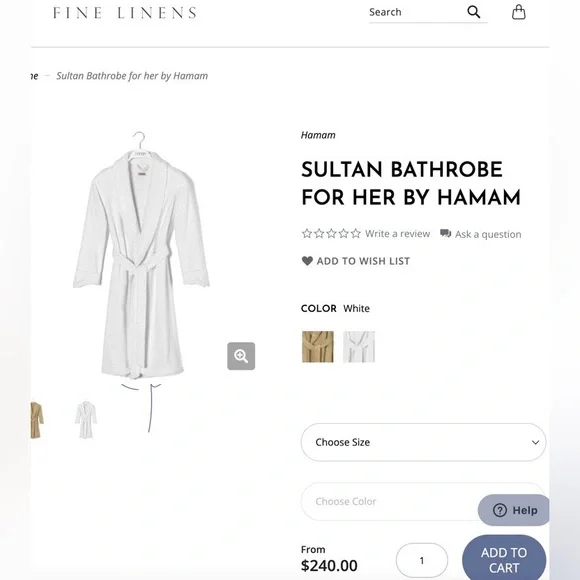The image size is (580, 580).
Task: Click the first rating star
Action: pos(307,233)
